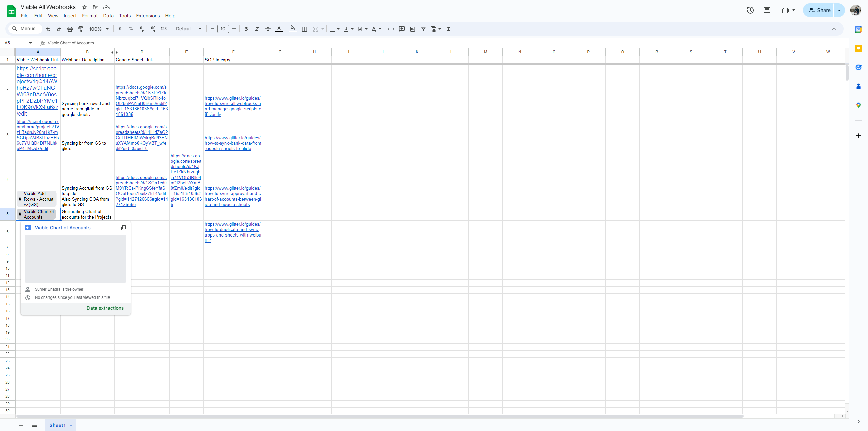Open Contacts side panel
The height and width of the screenshot is (431, 868).
[859, 86]
